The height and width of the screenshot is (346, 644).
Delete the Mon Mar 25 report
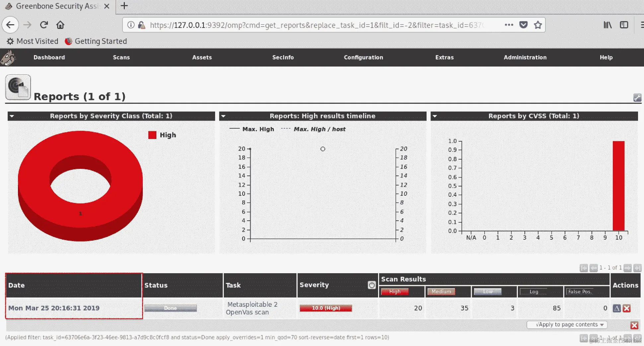[627, 308]
